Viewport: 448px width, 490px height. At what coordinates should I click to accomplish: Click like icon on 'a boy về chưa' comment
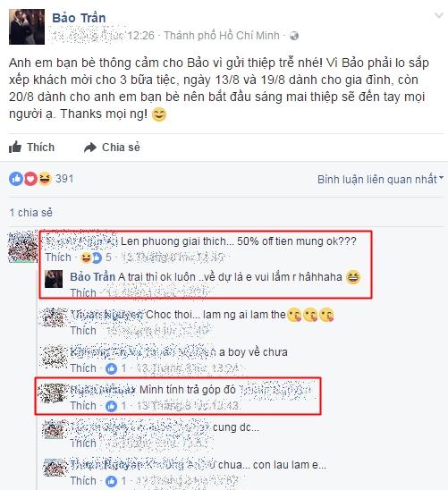(111, 368)
